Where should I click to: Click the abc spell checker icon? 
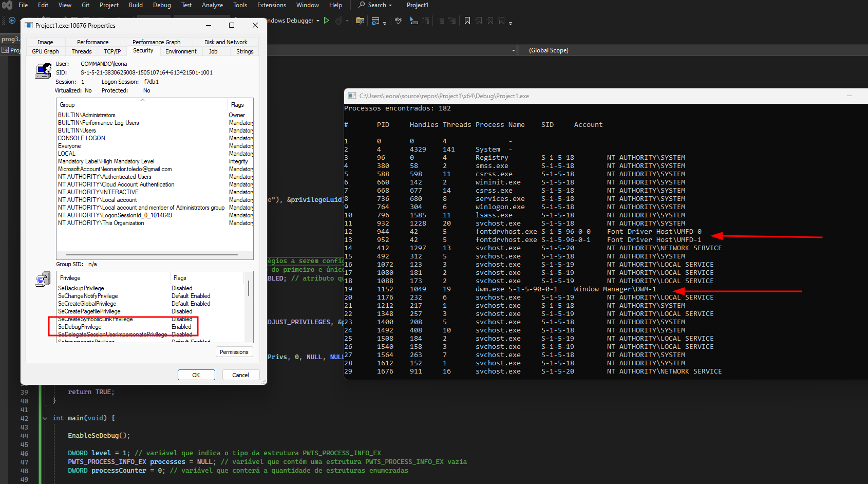(398, 21)
